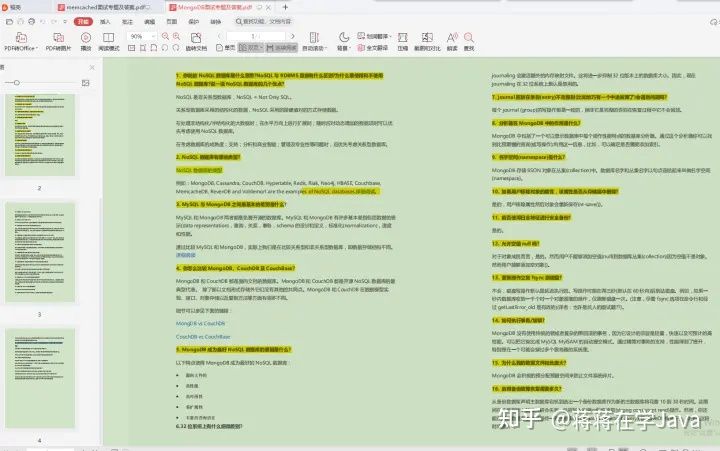
Task: Click the fit width icon below zoom
Action: click(x=143, y=48)
